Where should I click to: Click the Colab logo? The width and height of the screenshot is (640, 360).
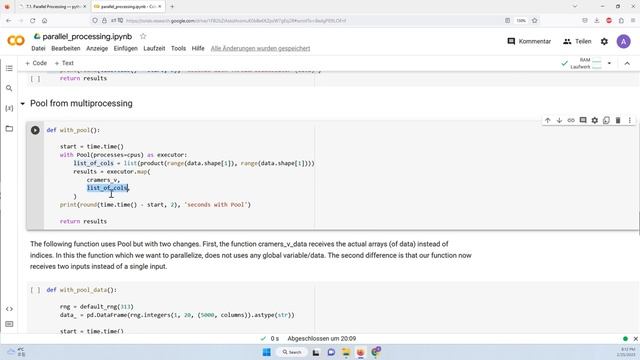pos(16,41)
